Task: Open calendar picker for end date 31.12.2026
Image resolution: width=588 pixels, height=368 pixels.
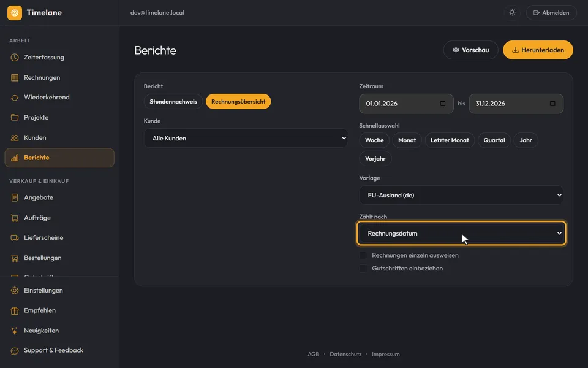Action: point(552,104)
